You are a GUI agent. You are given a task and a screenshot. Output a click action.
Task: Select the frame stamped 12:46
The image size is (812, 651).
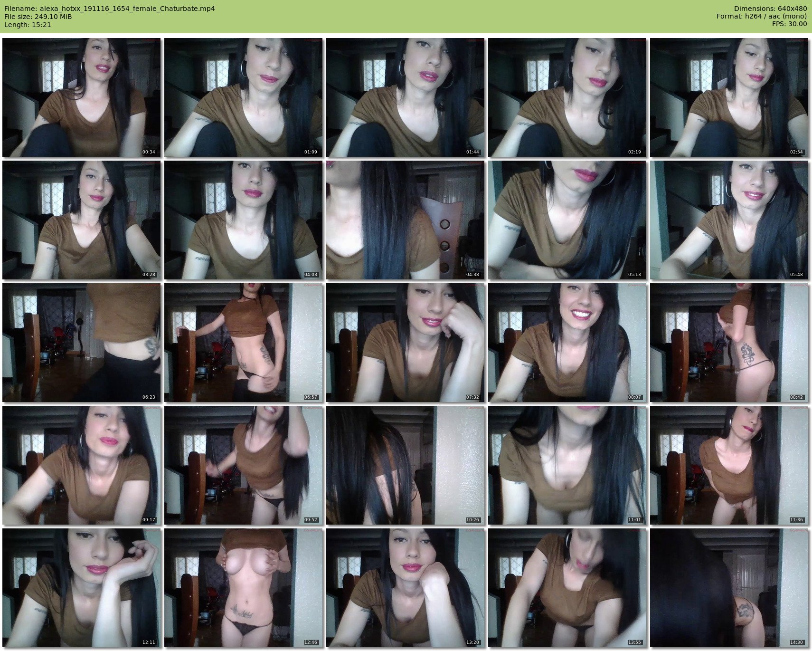coord(244,588)
